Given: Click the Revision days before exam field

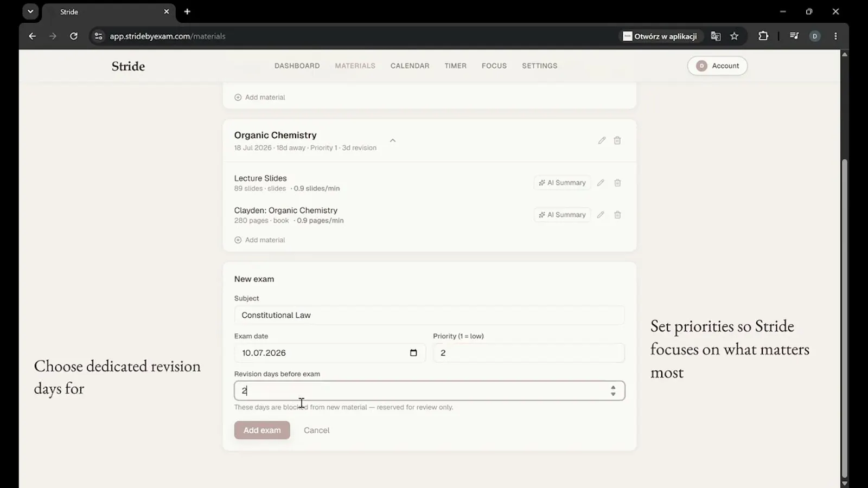Looking at the screenshot, I should pos(429,390).
